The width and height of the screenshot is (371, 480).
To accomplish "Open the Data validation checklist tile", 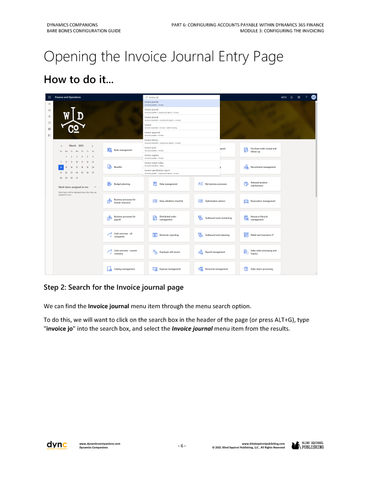I will coord(169,201).
